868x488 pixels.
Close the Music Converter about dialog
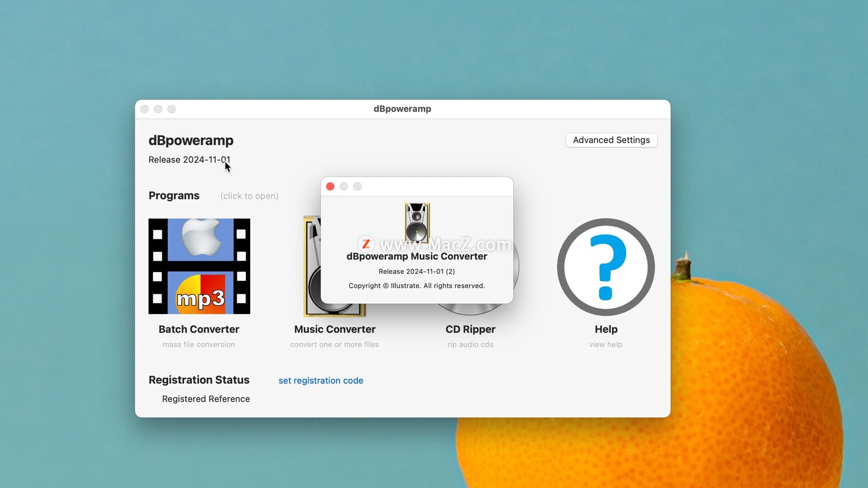(x=330, y=187)
